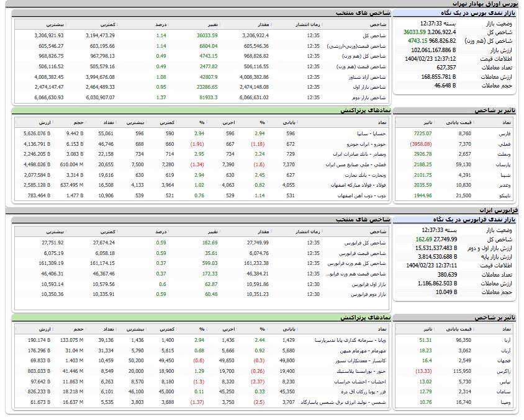Open "فملي - ملي صنايع مس ايران" symbol
Viewport: 524px width, 420px height.
pyautogui.click(x=356, y=164)
